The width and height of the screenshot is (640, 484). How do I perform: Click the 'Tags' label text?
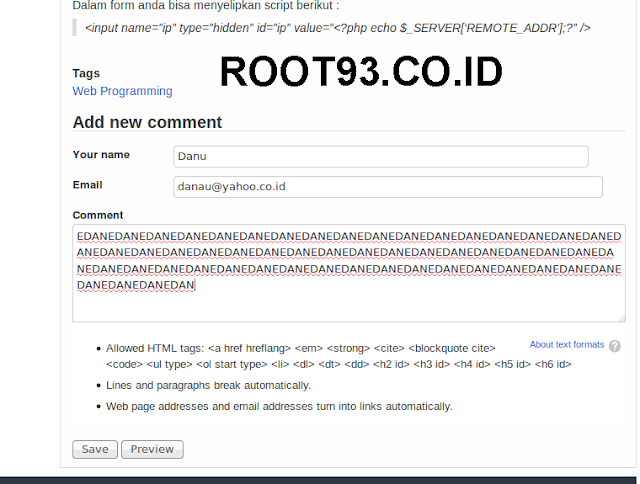tap(86, 73)
